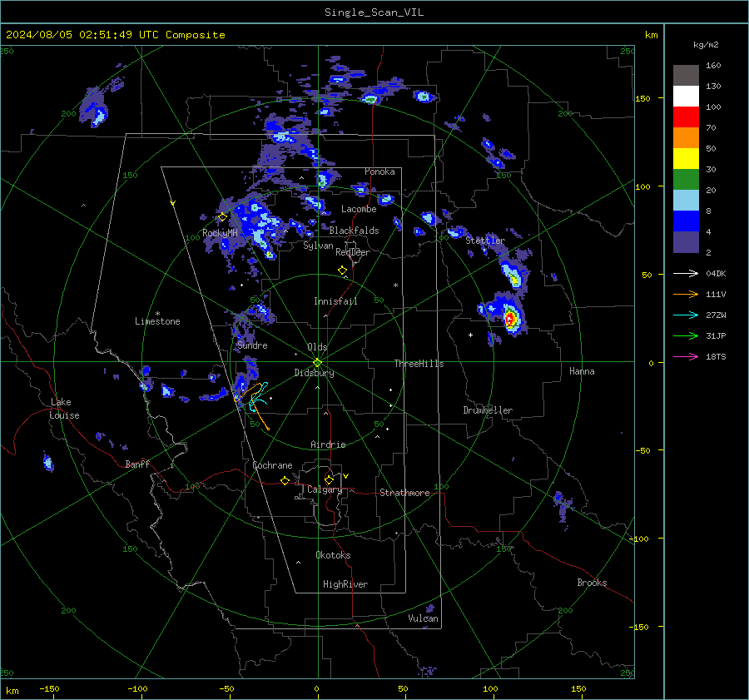Pick the grey 130–160 legend color

[686, 76]
